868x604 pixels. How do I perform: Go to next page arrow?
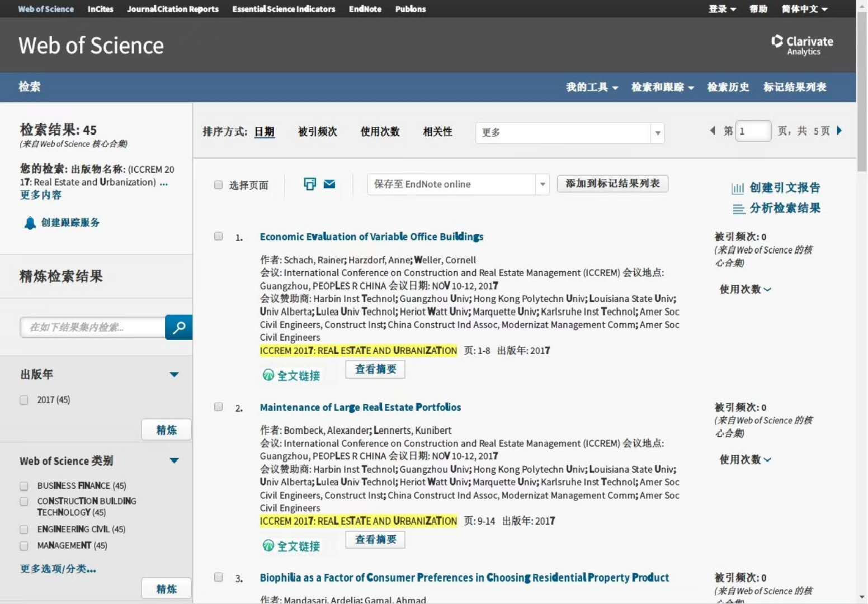[839, 131]
